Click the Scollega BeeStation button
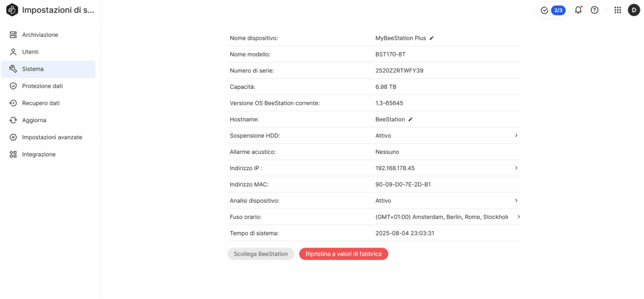Image resolution: width=644 pixels, height=299 pixels. pos(261,254)
